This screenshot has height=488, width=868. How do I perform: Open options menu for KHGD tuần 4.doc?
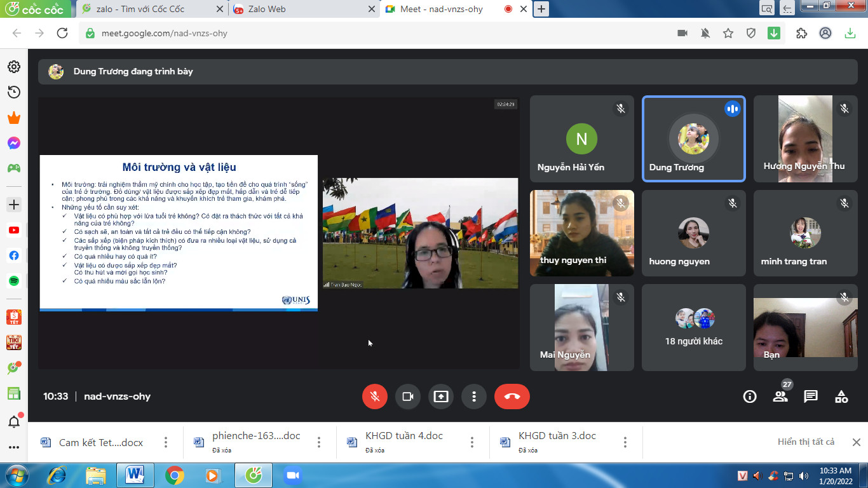click(x=472, y=442)
